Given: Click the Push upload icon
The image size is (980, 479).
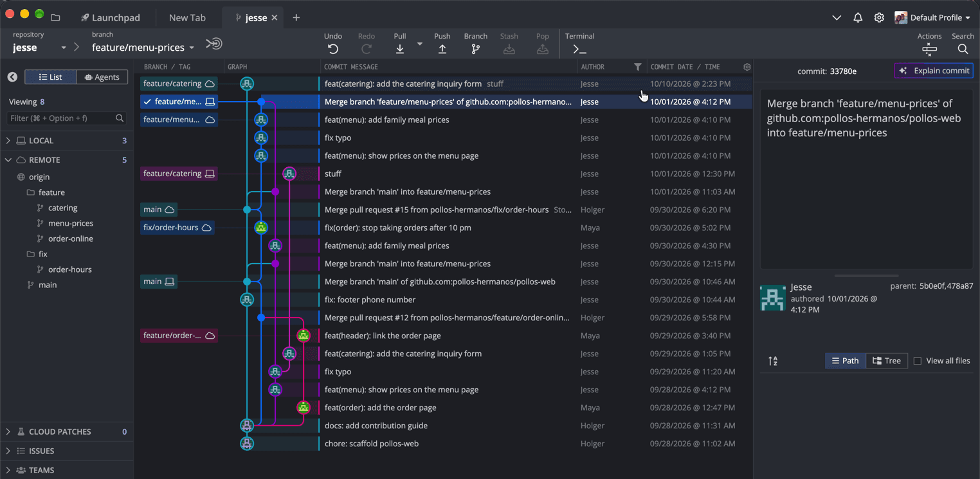Looking at the screenshot, I should [442, 49].
